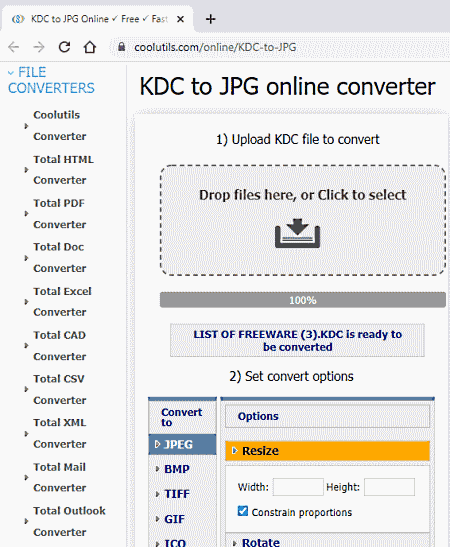450x547 pixels.
Task: Click the address bar URL
Action: pos(215,47)
